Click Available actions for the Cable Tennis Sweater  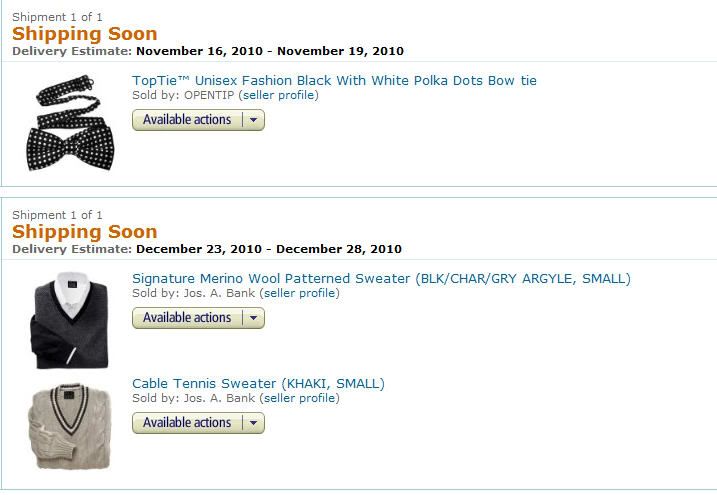pyautogui.click(x=187, y=423)
